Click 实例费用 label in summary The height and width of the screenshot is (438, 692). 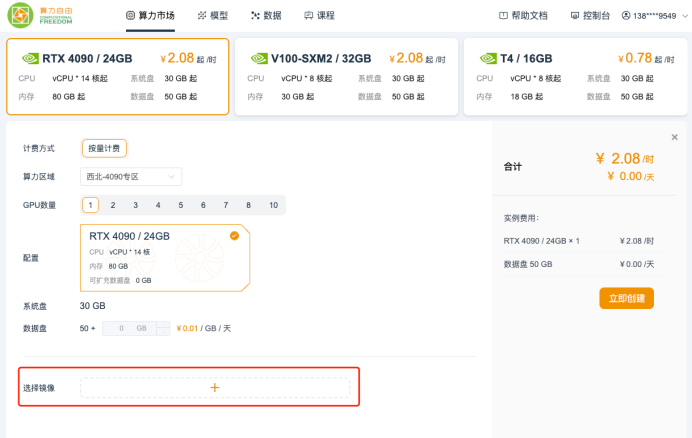(521, 218)
